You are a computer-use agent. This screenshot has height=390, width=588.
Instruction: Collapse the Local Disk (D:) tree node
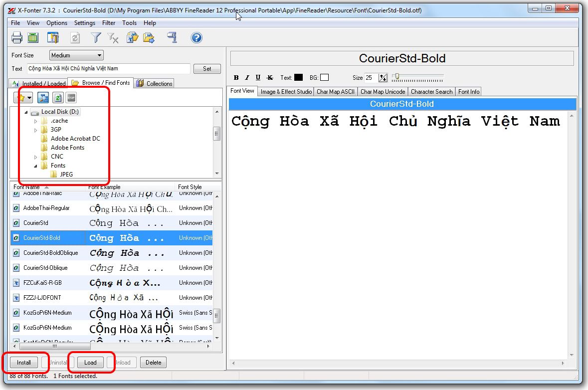coord(26,112)
